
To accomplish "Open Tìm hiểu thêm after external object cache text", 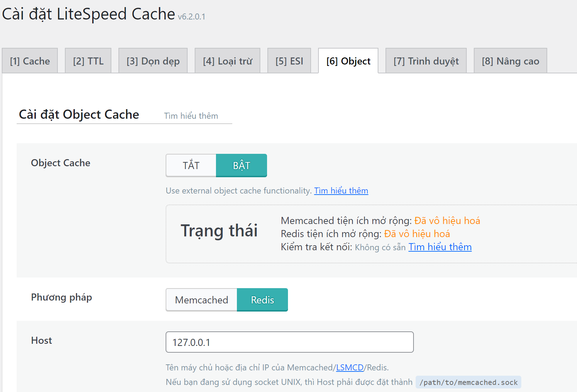I will [341, 191].
